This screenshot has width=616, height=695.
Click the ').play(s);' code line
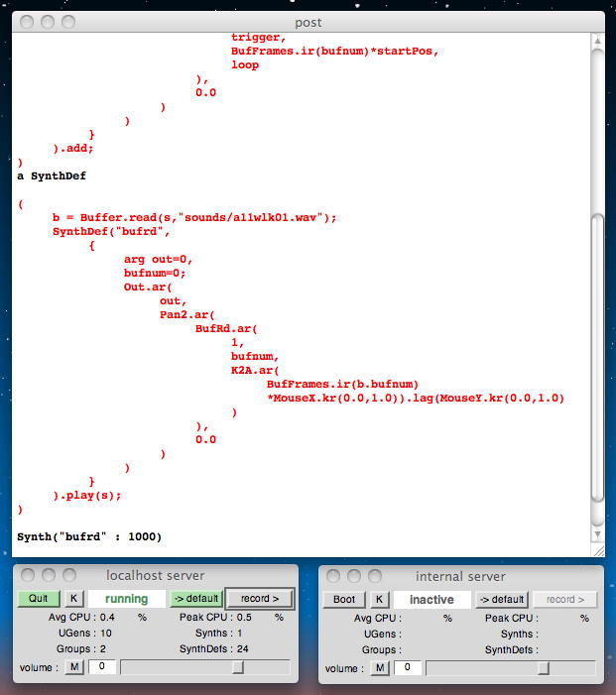[87, 495]
